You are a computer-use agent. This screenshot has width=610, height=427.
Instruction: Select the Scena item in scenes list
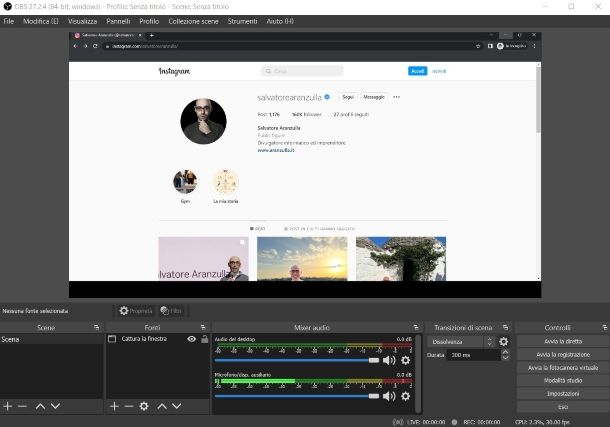point(52,339)
